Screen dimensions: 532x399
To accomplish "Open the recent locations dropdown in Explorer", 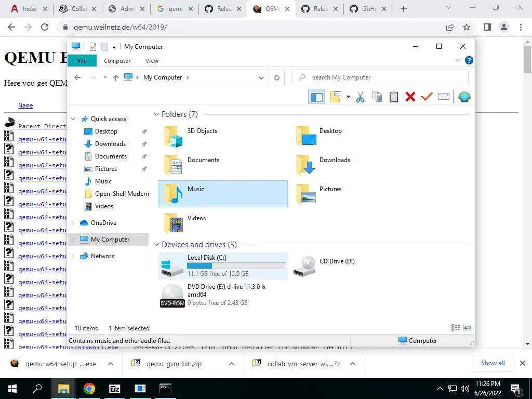I will (105, 78).
